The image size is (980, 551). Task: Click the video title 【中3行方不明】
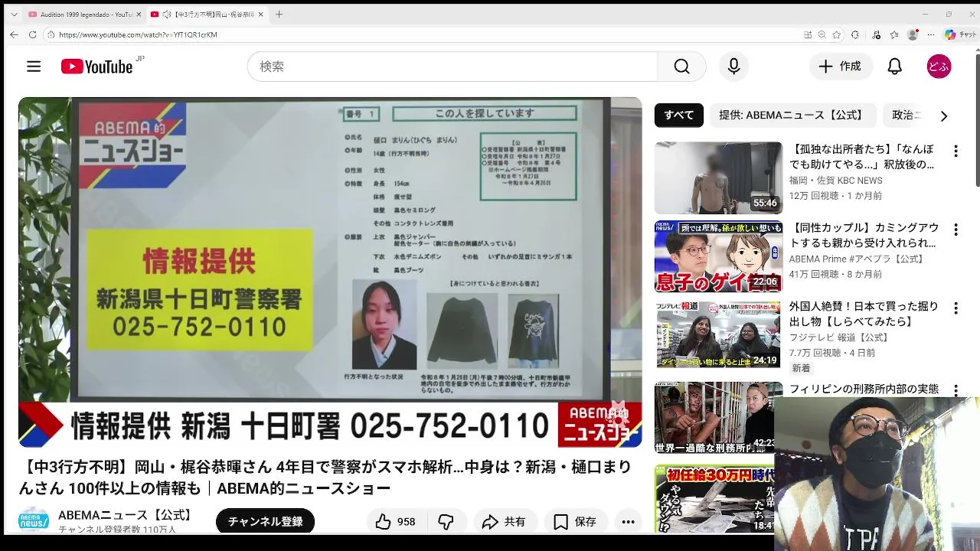(x=325, y=478)
